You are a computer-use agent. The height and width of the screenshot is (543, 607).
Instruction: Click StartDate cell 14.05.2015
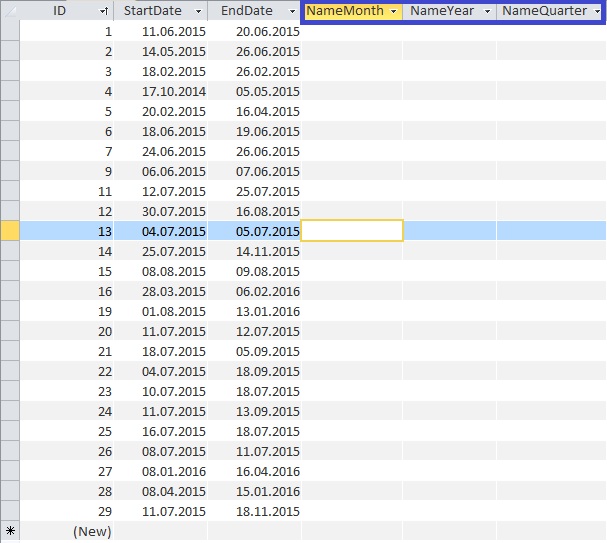[161, 51]
